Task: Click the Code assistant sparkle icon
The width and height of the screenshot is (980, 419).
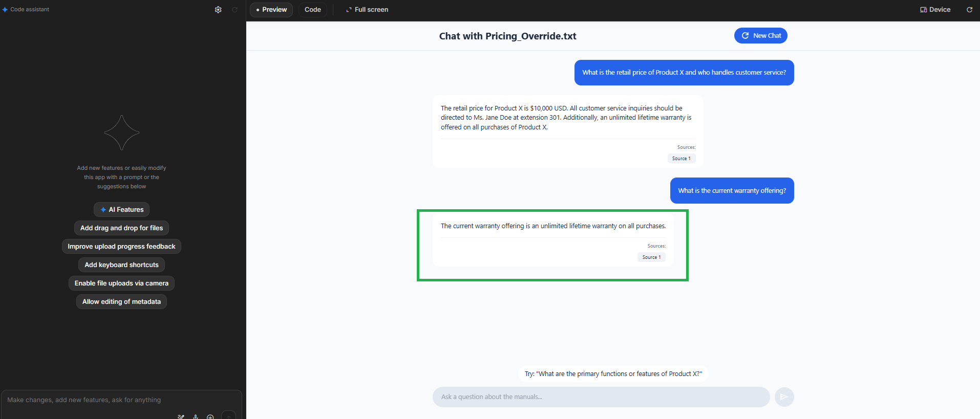Action: coord(6,9)
